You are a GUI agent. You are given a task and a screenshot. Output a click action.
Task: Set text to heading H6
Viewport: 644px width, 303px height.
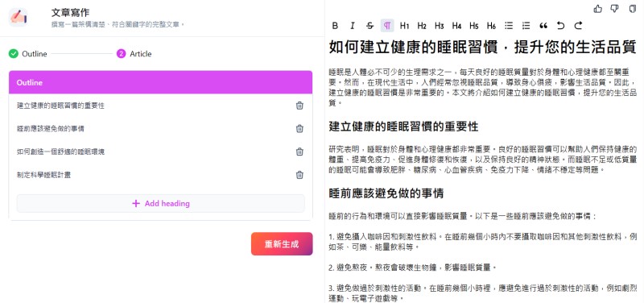click(491, 26)
